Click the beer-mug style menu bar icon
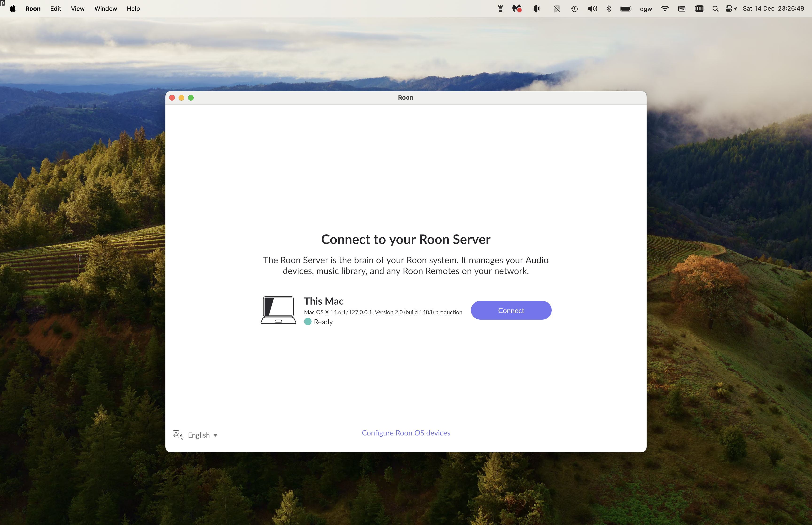 click(500, 8)
